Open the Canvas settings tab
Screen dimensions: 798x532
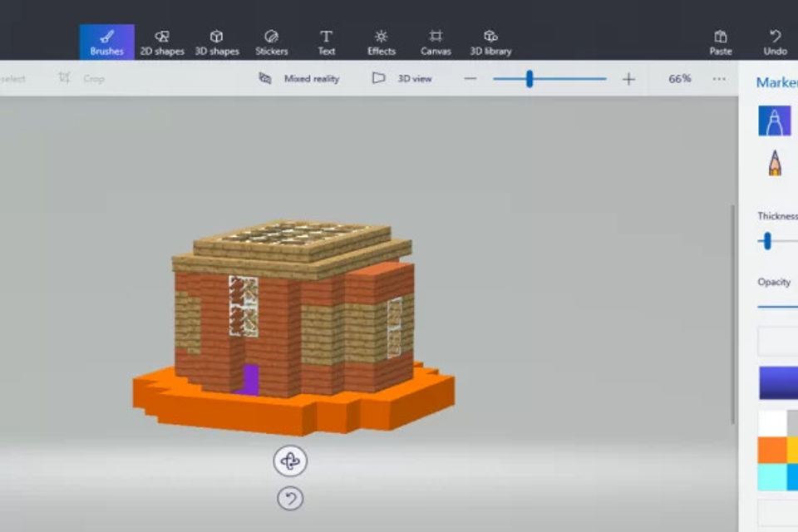pyautogui.click(x=436, y=42)
